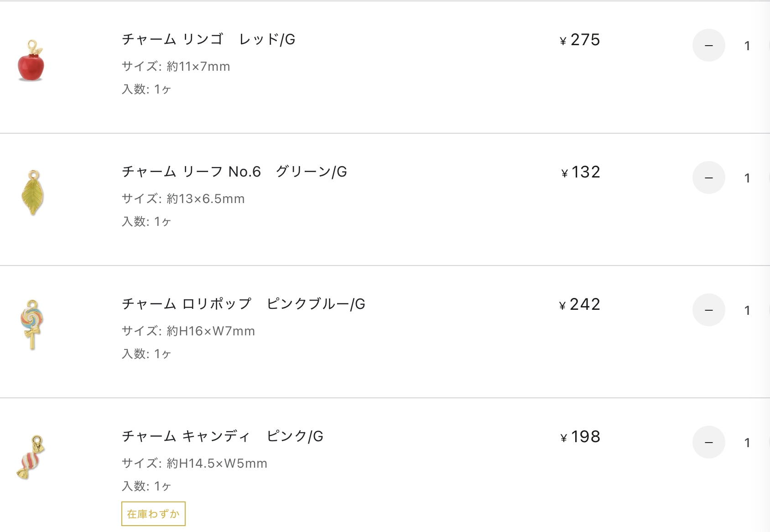The width and height of the screenshot is (770, 532).
Task: Select quantity field for the apple charm
Action: (747, 46)
